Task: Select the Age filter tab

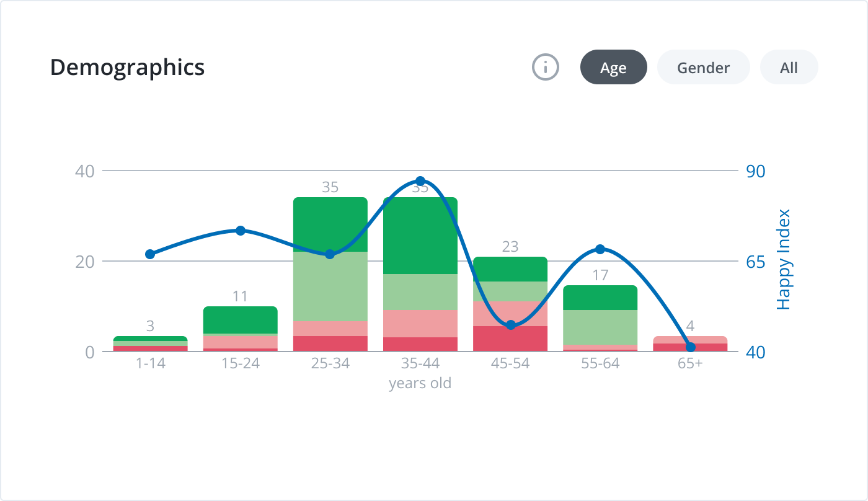Action: pyautogui.click(x=613, y=67)
